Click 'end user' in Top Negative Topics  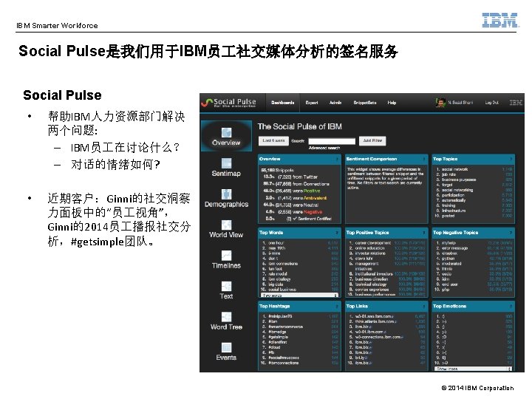click(449, 284)
